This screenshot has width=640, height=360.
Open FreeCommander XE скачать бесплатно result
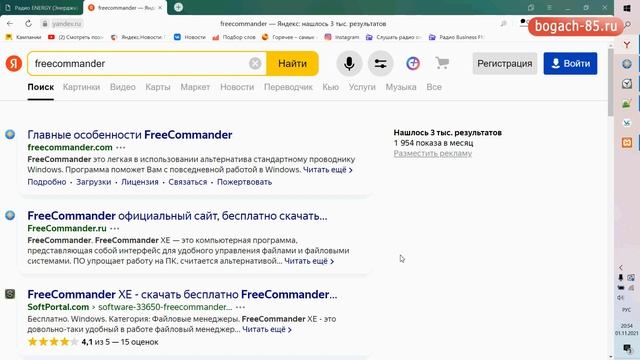(x=182, y=294)
